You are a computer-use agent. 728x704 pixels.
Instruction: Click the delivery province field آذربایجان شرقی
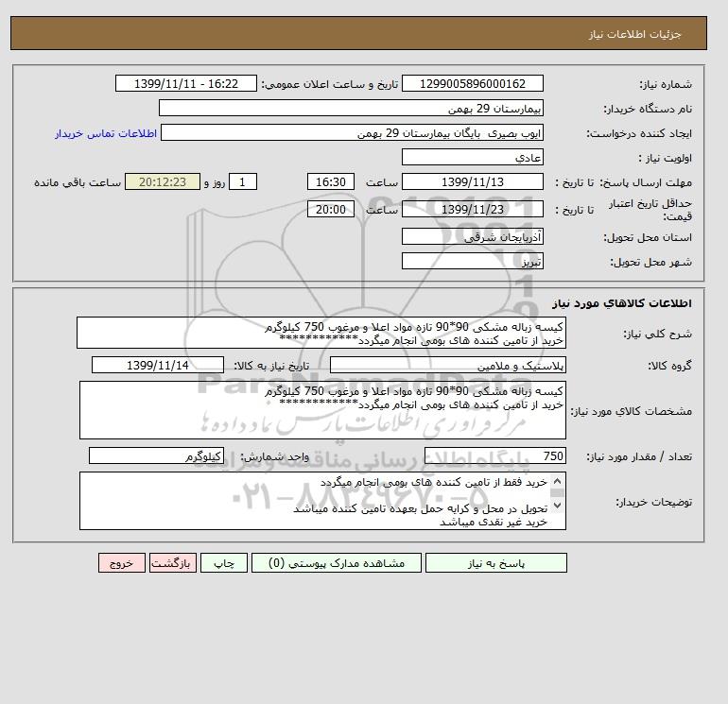coord(472,236)
